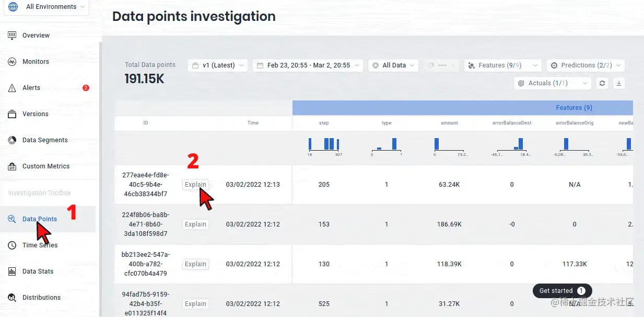The height and width of the screenshot is (317, 644).
Task: Click the Data Stats bar chart icon
Action: pyautogui.click(x=12, y=271)
